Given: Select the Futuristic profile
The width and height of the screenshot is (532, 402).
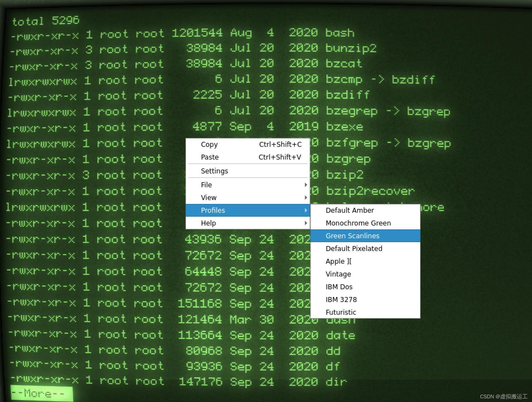Looking at the screenshot, I should coord(365,312).
